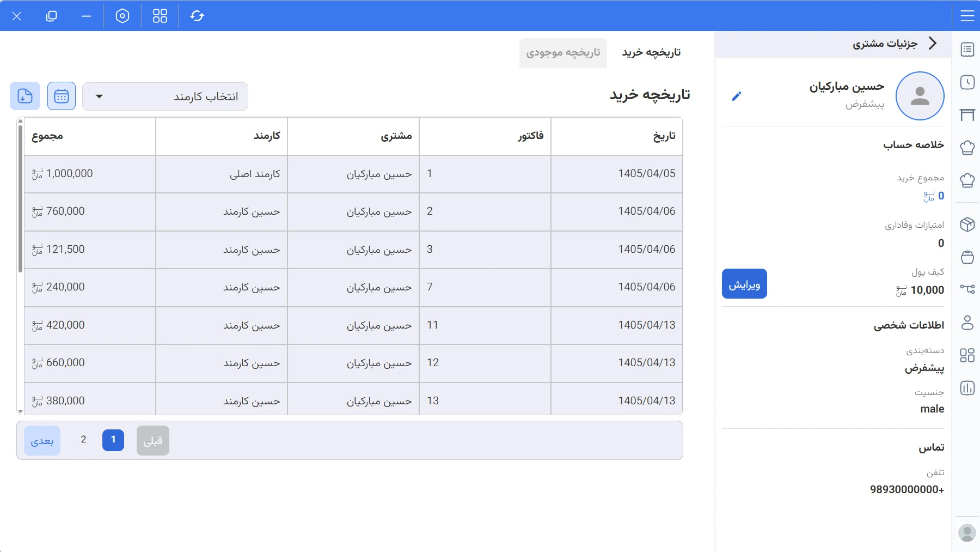Open the table icon in the sidebar

967,115
